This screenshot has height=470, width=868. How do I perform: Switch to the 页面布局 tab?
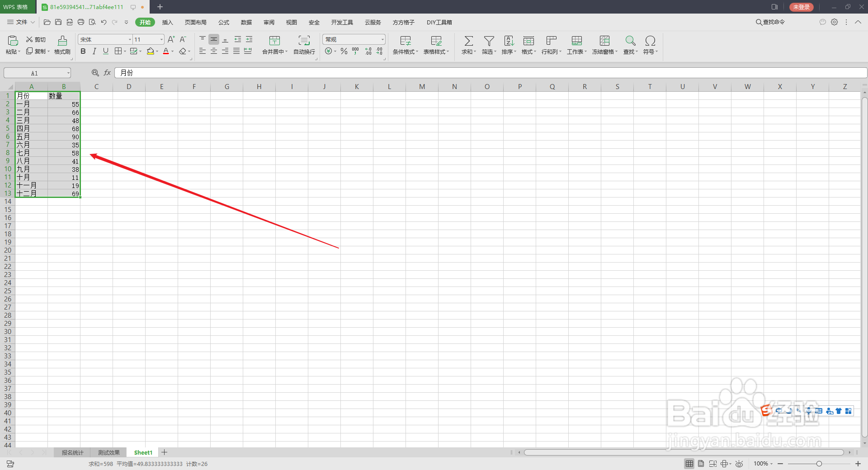click(x=195, y=22)
